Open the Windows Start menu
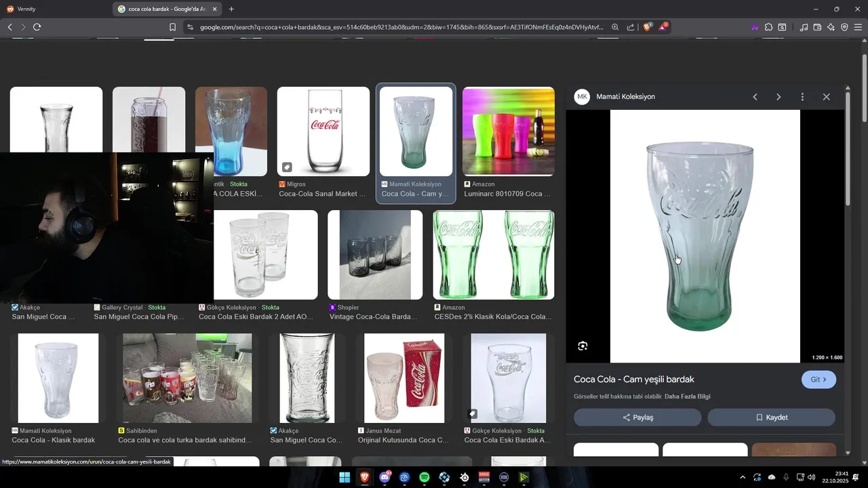This screenshot has height=488, width=868. point(344,477)
